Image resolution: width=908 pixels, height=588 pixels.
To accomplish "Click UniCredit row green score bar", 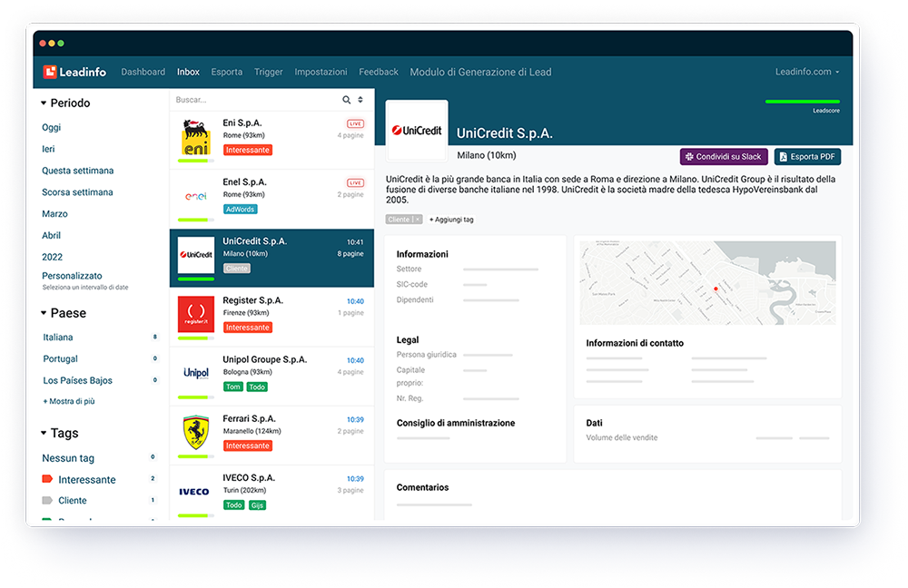I will pos(196,279).
